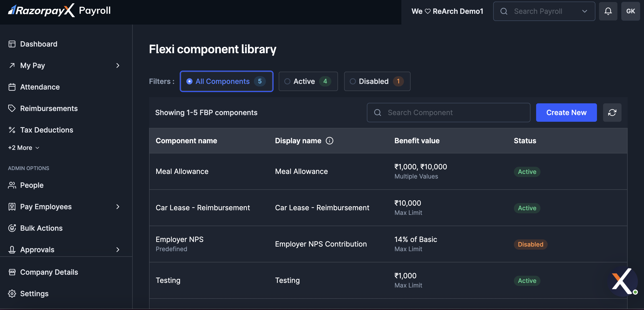Select the Active filter
The width and height of the screenshot is (644, 310).
tap(308, 81)
